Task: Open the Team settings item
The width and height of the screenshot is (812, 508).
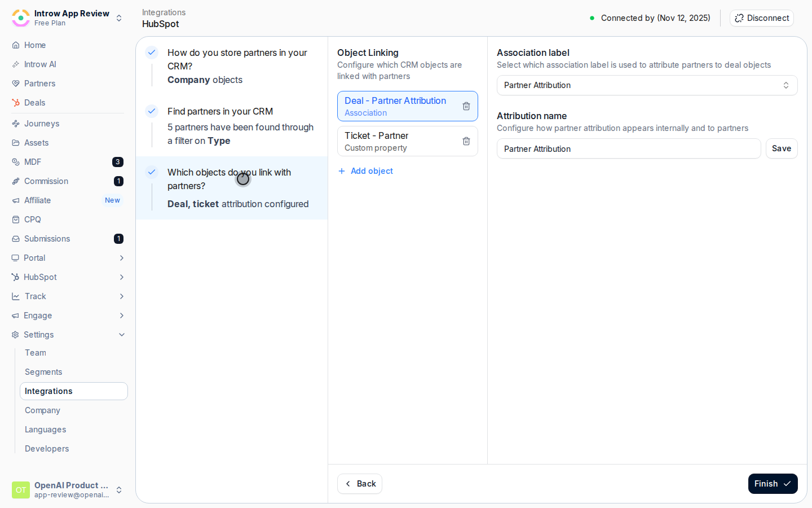Action: click(x=74, y=353)
